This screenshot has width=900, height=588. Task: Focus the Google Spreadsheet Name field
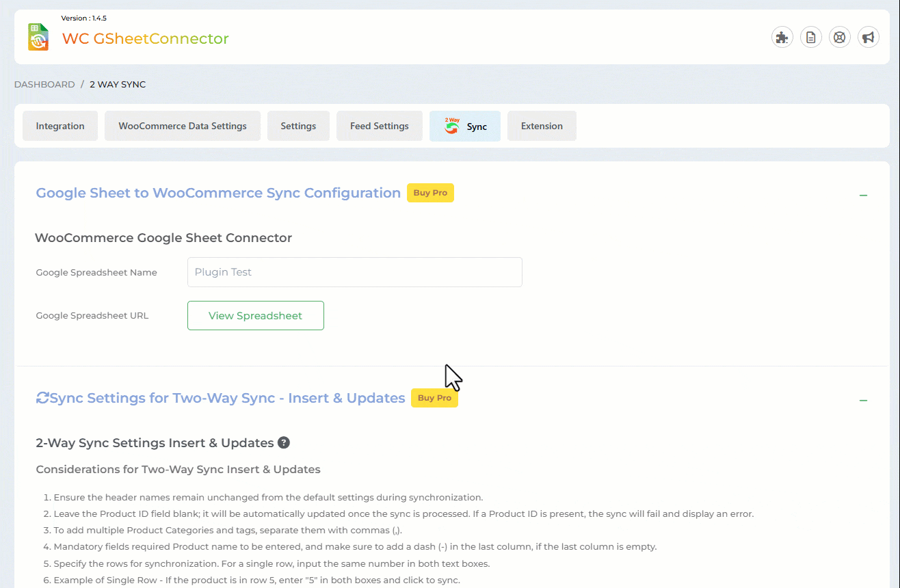pyautogui.click(x=354, y=272)
